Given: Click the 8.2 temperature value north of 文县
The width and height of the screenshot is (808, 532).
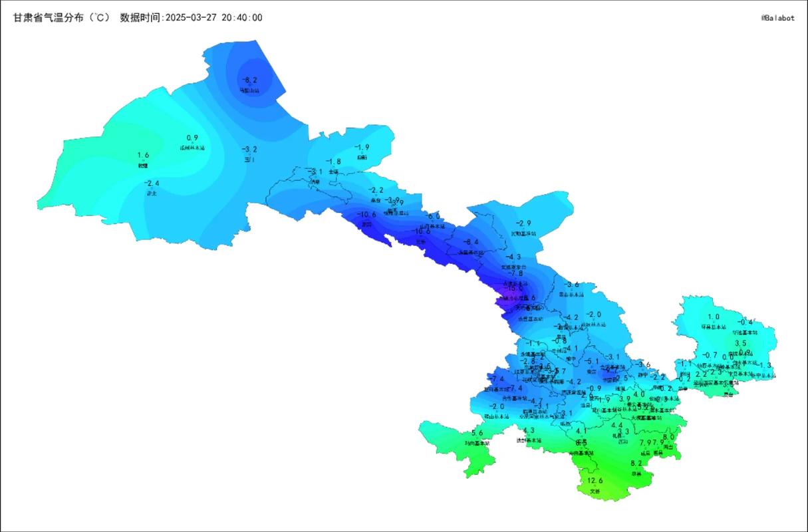Looking at the screenshot, I should pos(636,464).
